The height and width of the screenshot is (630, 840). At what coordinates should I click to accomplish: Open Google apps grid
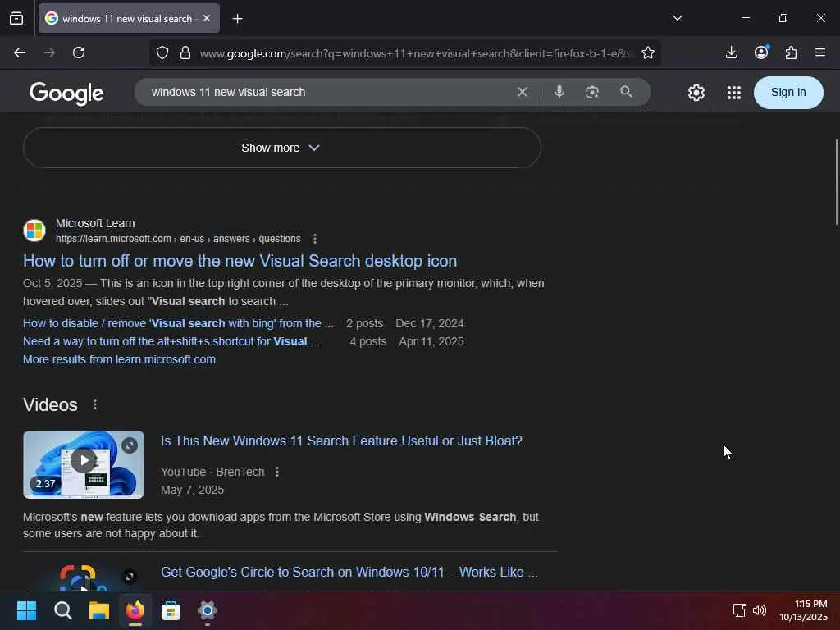pos(734,93)
